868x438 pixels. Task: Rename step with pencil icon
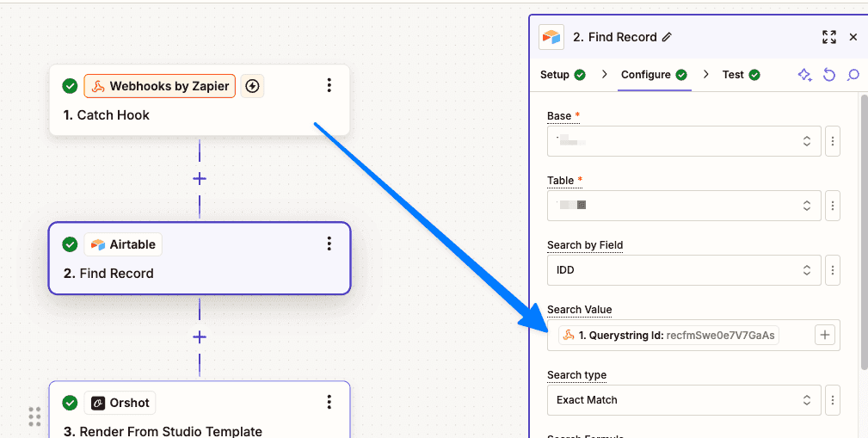667,37
